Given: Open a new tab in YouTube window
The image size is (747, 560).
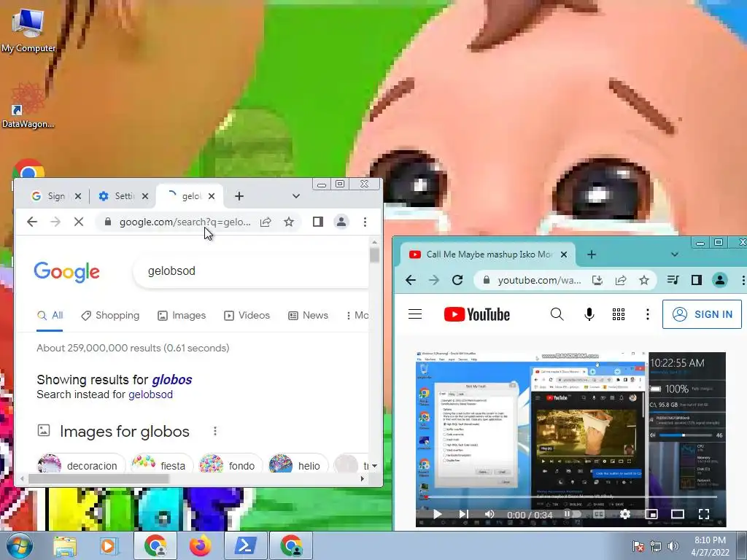Looking at the screenshot, I should (x=591, y=254).
